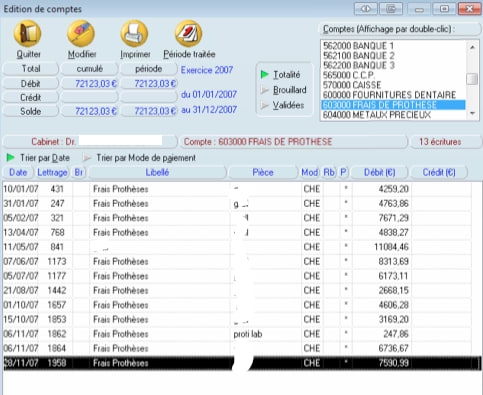Viewport: 483px width, 395px height.
Task: Click the Quitter door icon
Action: pyautogui.click(x=27, y=34)
